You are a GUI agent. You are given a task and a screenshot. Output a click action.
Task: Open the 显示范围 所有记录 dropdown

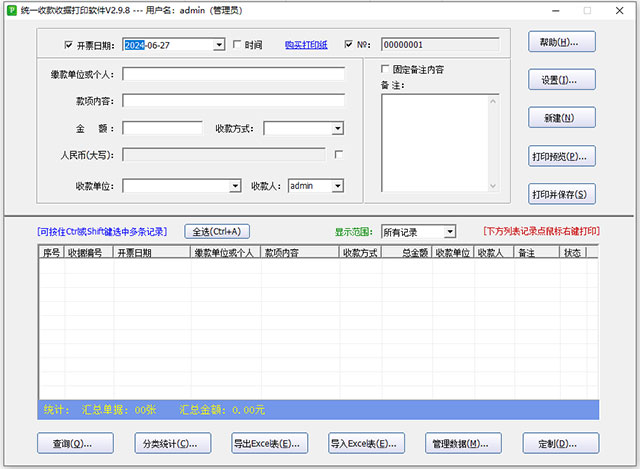[450, 232]
